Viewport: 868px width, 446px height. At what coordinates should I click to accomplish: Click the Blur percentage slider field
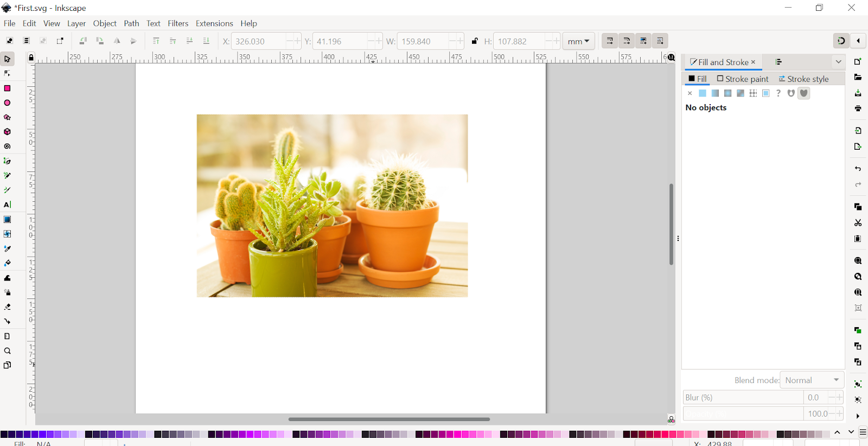(x=743, y=397)
